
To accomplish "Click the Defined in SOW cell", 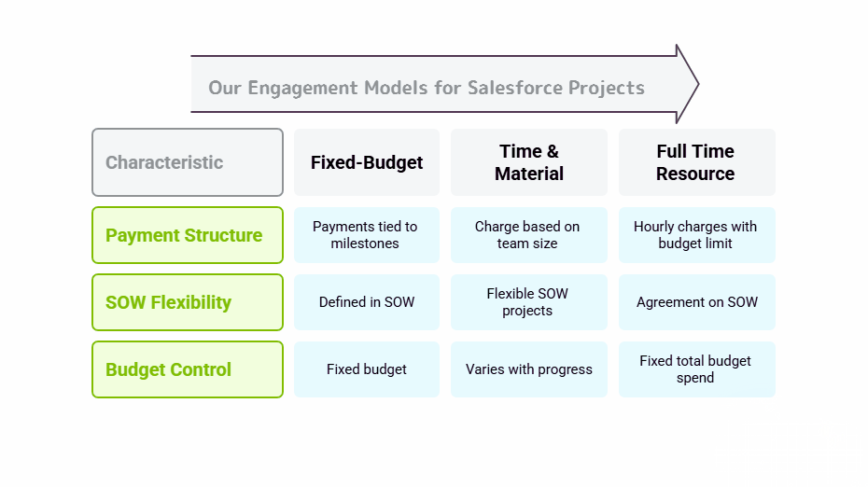I will [367, 302].
